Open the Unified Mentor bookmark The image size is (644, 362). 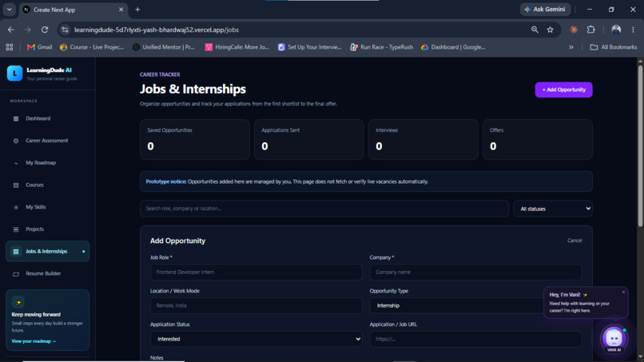[164, 47]
